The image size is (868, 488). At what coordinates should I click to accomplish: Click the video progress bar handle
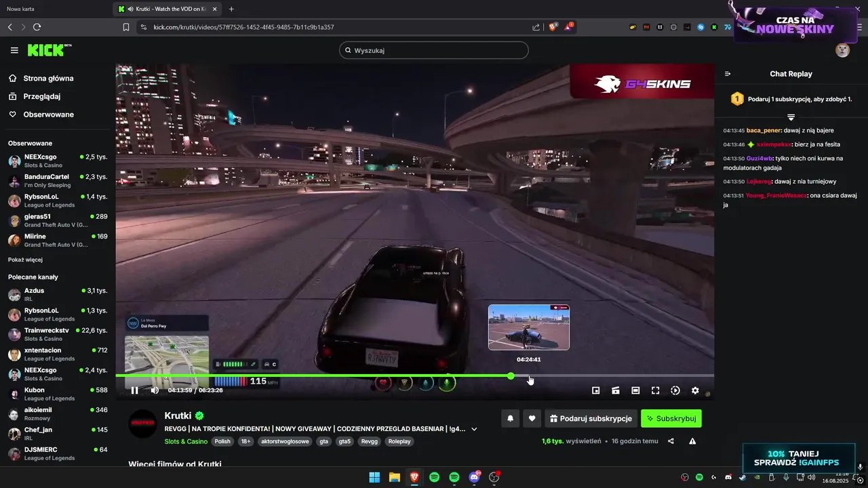pyautogui.click(x=511, y=375)
